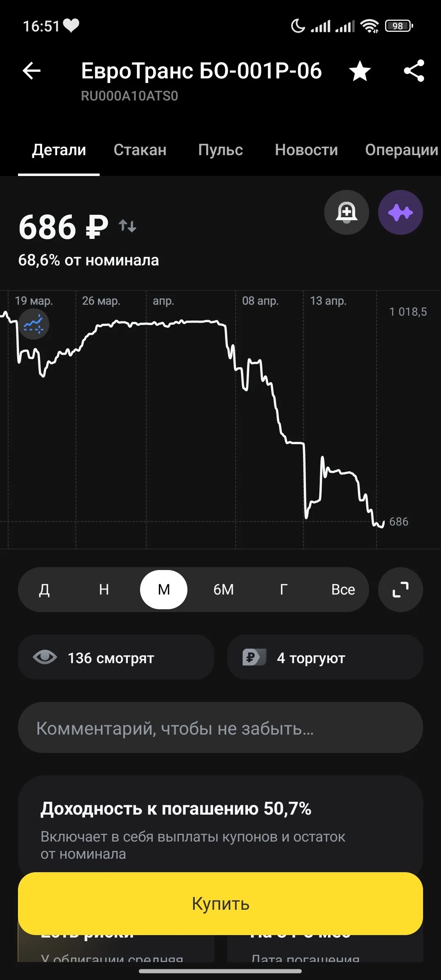
Task: Toggle price display with the arrows icon
Action: (127, 226)
